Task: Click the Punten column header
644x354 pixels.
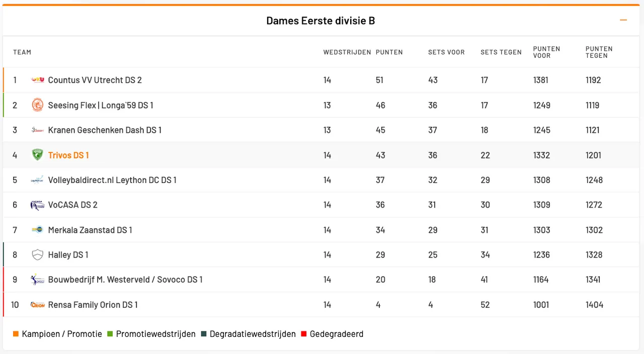Action: click(389, 52)
